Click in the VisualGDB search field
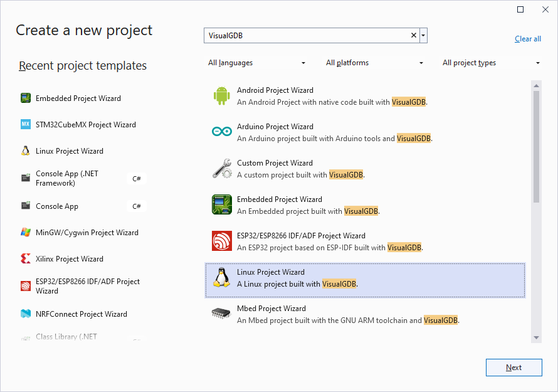 pos(308,35)
